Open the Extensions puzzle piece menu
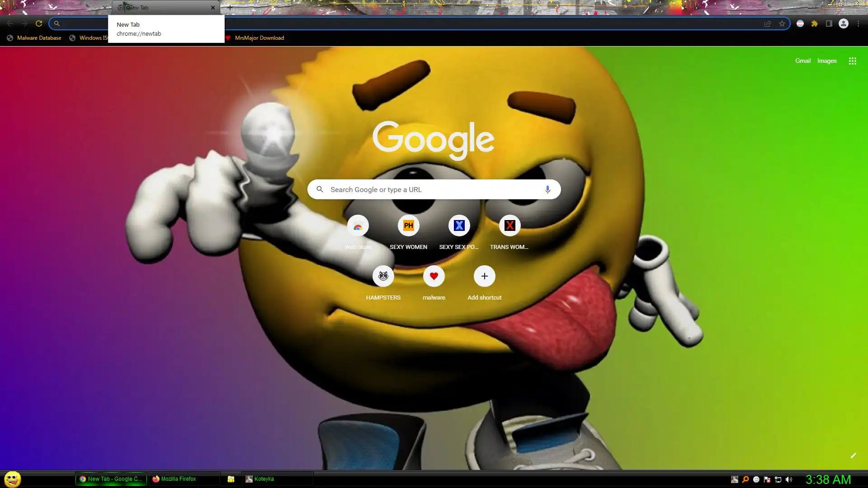868x488 pixels. click(814, 23)
